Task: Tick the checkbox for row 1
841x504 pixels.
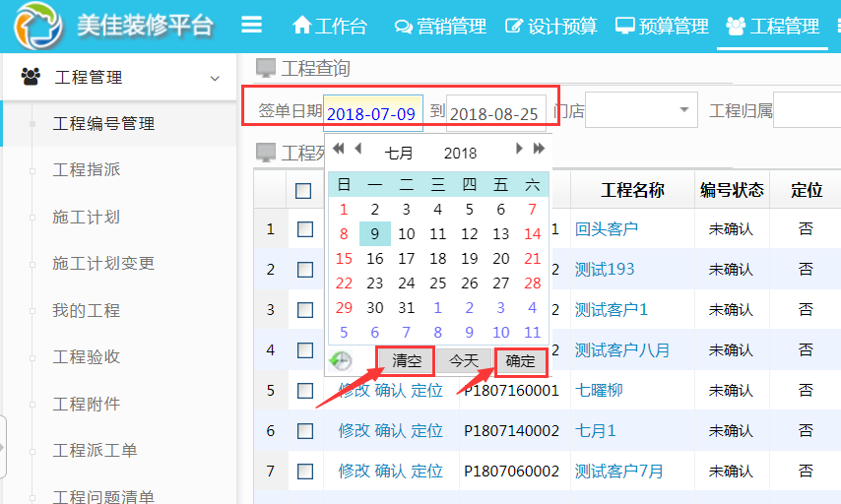Action: coord(305,229)
